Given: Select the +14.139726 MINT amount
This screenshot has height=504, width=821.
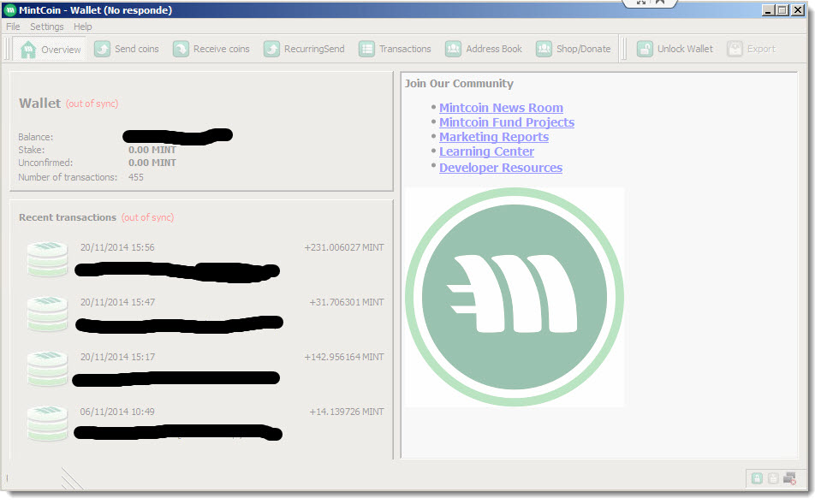Looking at the screenshot, I should point(347,412).
